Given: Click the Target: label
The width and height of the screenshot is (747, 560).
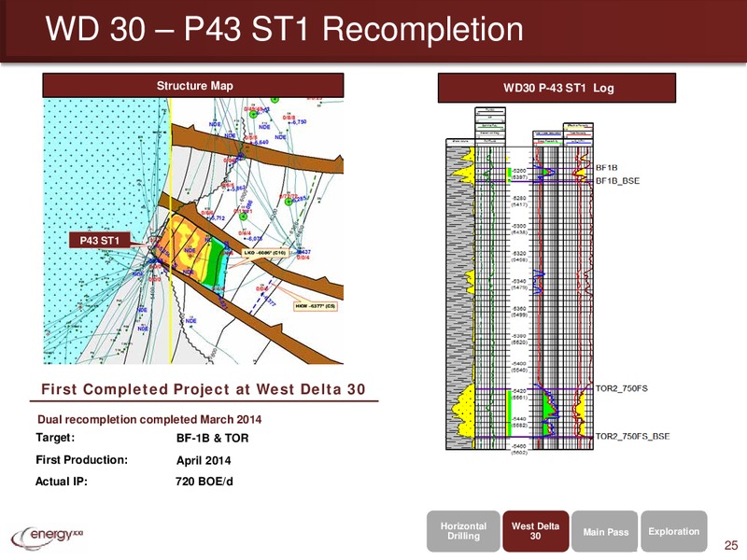Looking at the screenshot, I should pos(55,438).
